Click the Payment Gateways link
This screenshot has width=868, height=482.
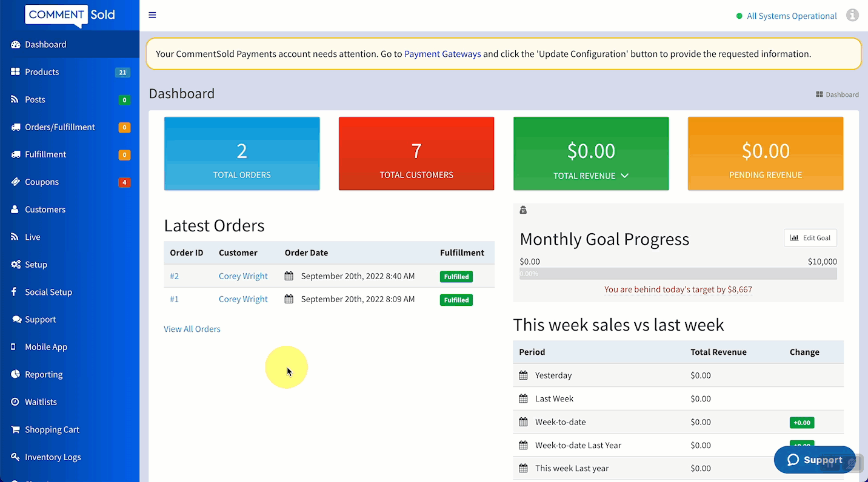442,54
